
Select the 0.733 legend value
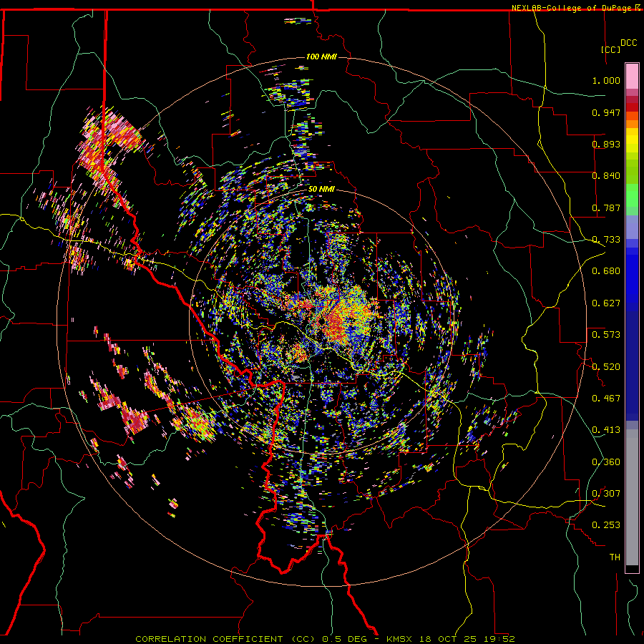(x=606, y=240)
